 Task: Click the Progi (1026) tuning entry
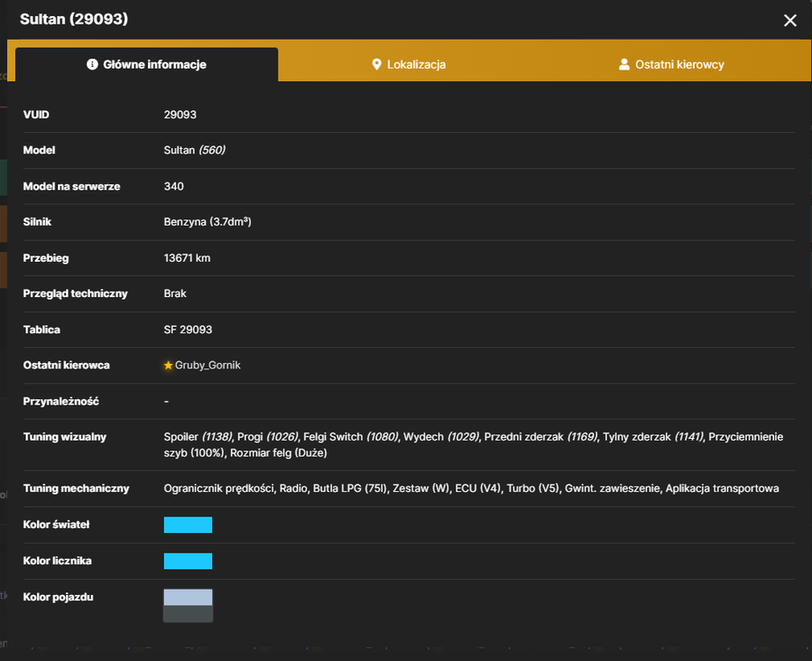pyautogui.click(x=268, y=437)
